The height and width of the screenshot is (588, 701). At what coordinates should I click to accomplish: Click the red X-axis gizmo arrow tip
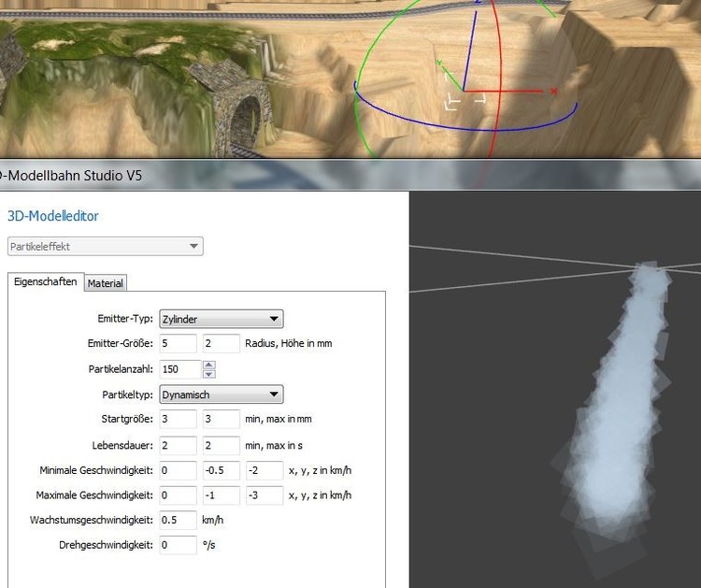(x=553, y=92)
